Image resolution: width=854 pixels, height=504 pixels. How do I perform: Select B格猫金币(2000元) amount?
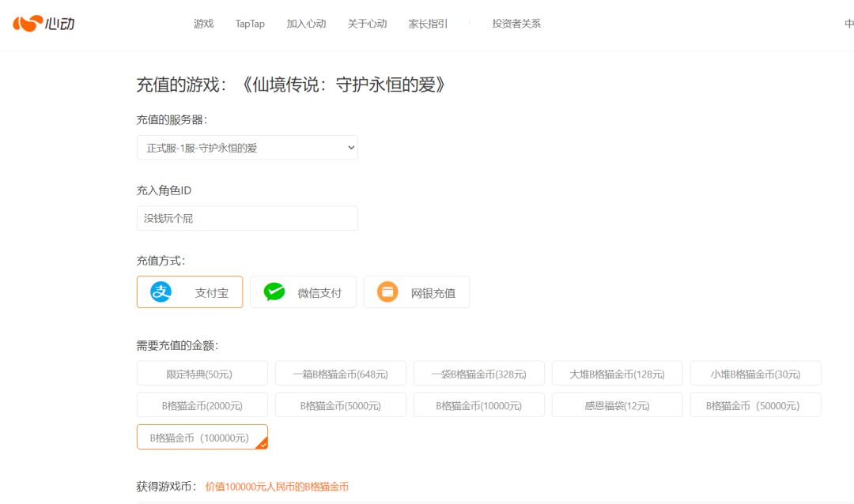[202, 405]
